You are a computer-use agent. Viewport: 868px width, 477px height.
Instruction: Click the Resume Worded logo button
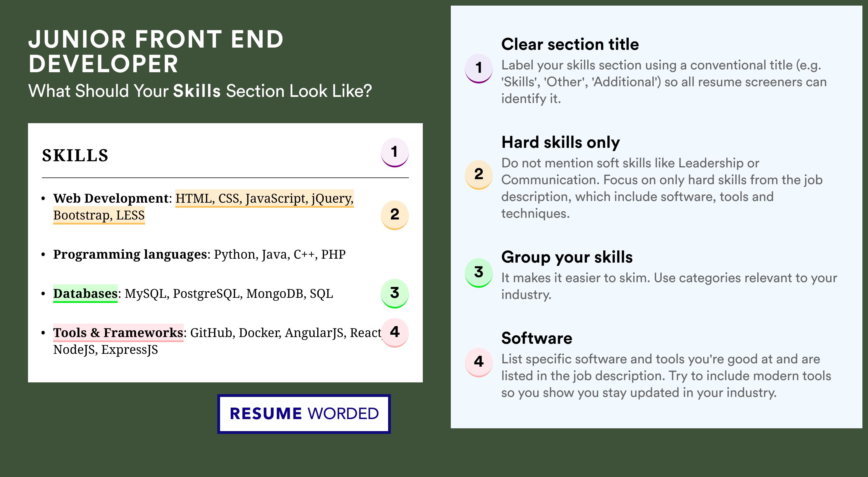[304, 414]
